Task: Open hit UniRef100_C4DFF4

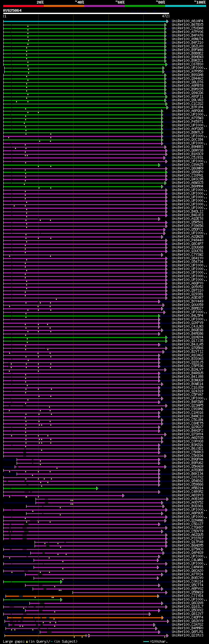Action: point(187,618)
